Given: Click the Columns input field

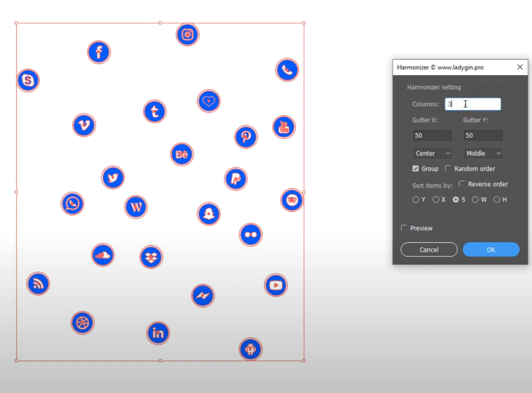Looking at the screenshot, I should 473,104.
